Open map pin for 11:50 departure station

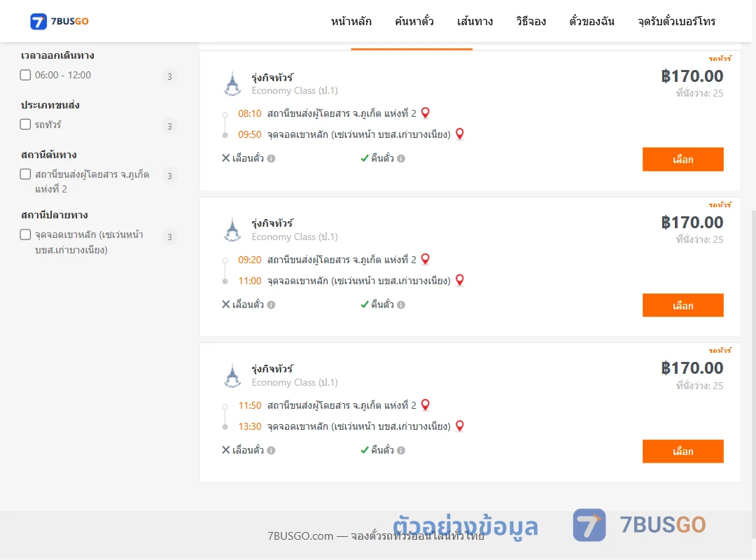pyautogui.click(x=426, y=405)
